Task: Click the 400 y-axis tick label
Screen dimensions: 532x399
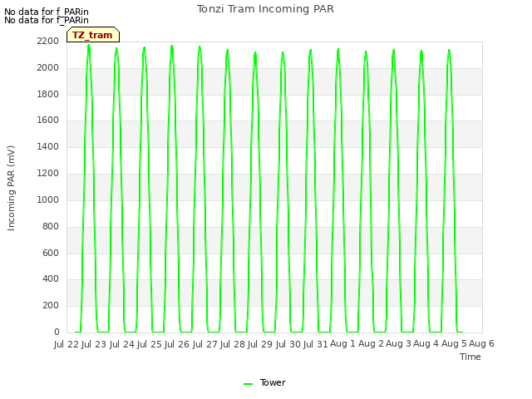Action: click(x=51, y=279)
